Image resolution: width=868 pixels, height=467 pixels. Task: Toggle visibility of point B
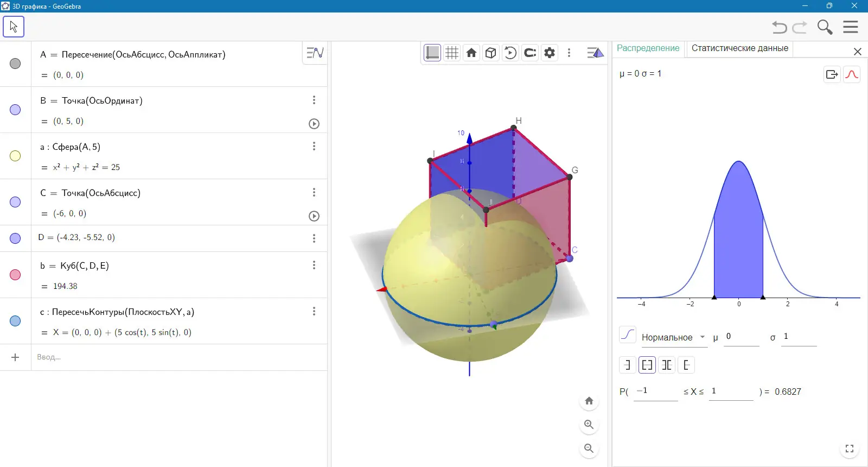tap(15, 110)
